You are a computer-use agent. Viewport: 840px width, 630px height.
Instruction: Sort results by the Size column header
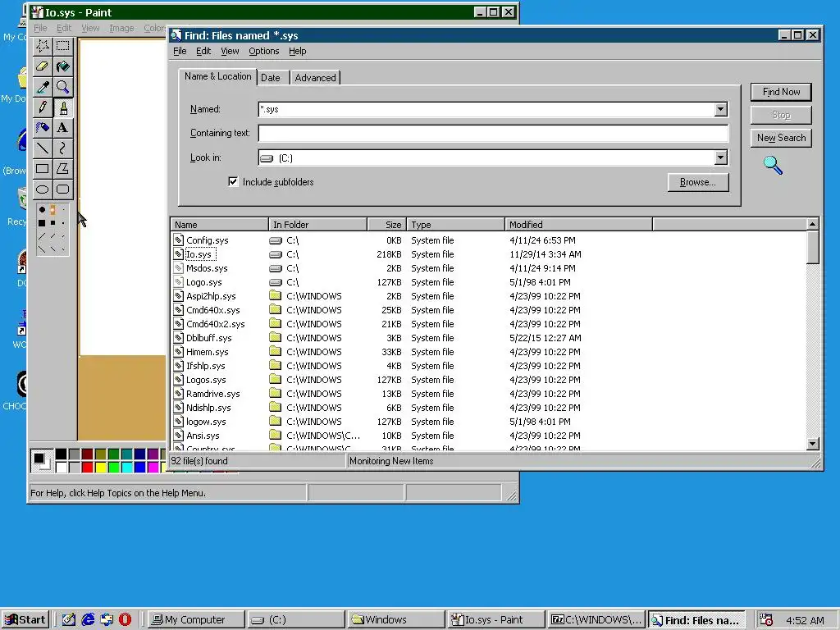(387, 225)
